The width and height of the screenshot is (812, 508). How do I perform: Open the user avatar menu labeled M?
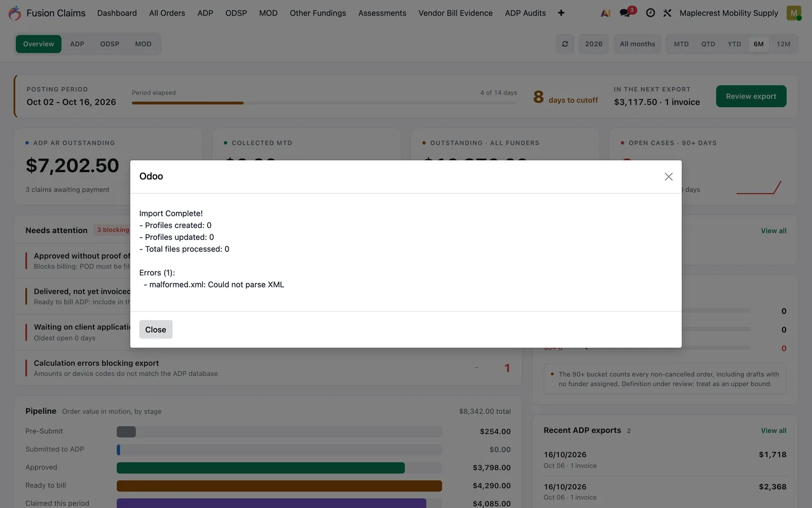794,13
